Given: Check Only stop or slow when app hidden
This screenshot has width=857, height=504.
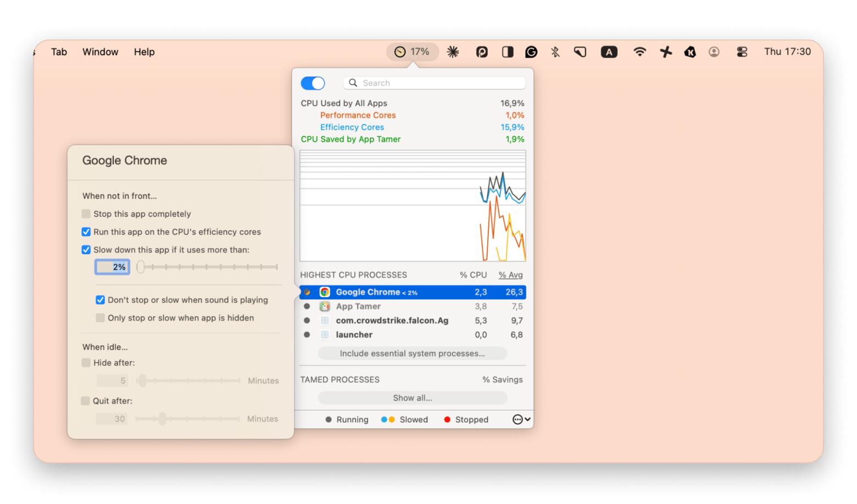Looking at the screenshot, I should pos(101,318).
